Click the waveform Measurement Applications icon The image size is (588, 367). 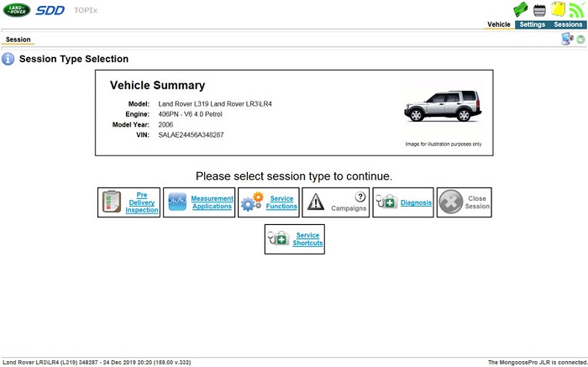point(177,202)
